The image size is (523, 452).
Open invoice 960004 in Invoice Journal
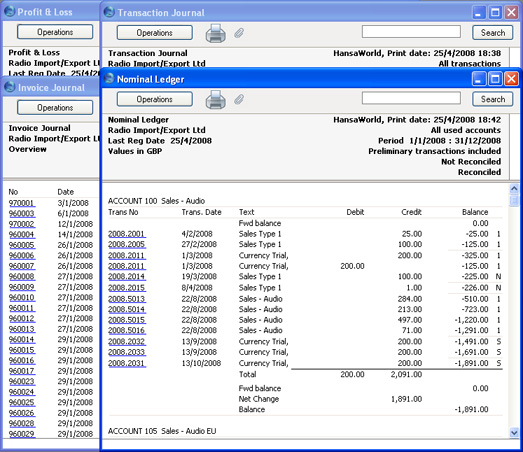22,235
